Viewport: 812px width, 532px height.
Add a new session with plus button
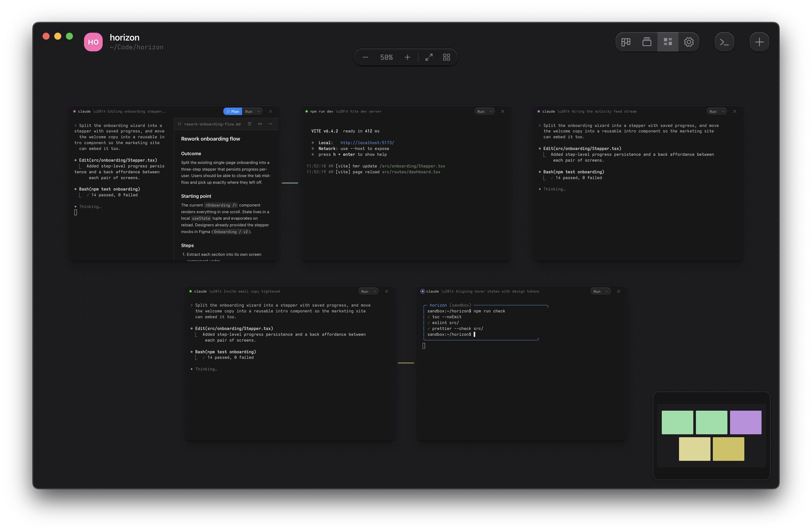tap(759, 42)
